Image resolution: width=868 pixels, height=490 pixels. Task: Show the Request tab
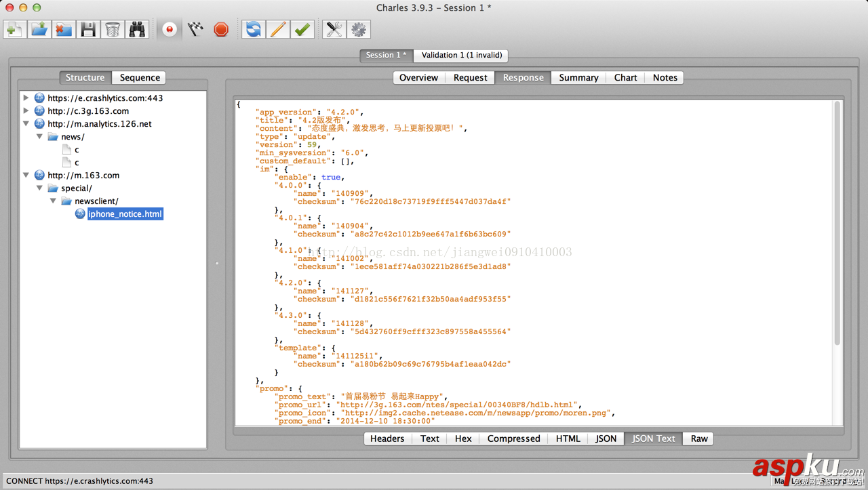pyautogui.click(x=470, y=78)
